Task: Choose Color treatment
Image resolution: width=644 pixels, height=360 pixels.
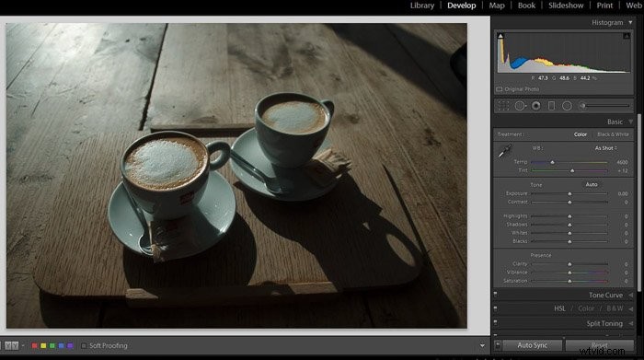Action: coord(581,134)
